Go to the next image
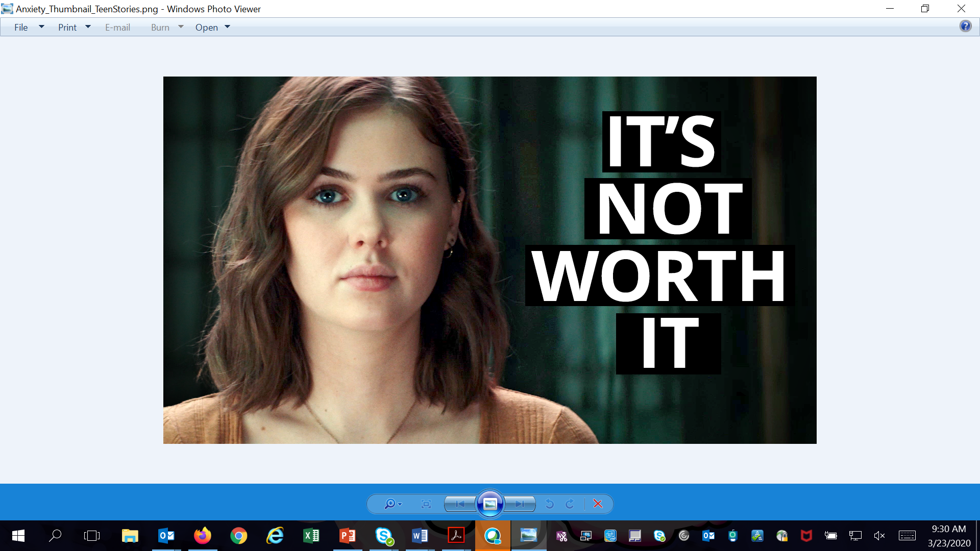Screen dimensions: 980x551 click(x=520, y=504)
